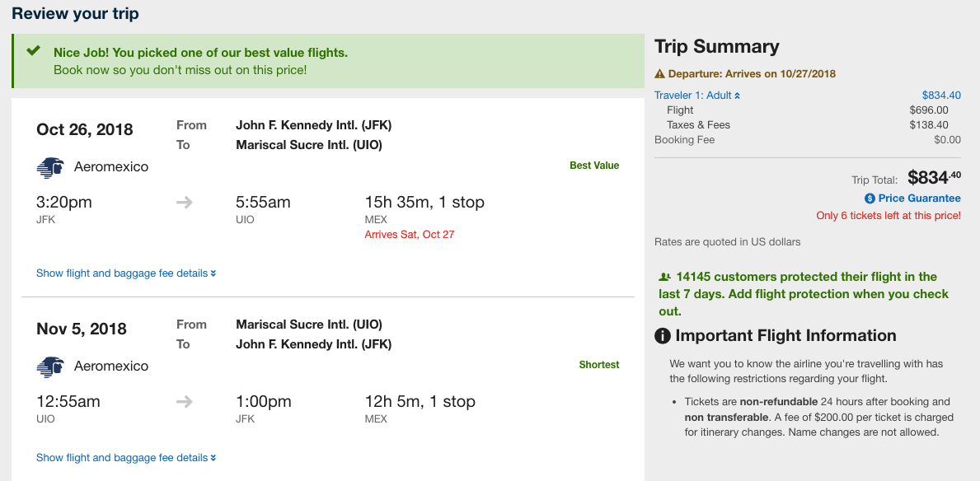Click the Shortest label on return flight
The image size is (980, 481).
pyautogui.click(x=598, y=365)
